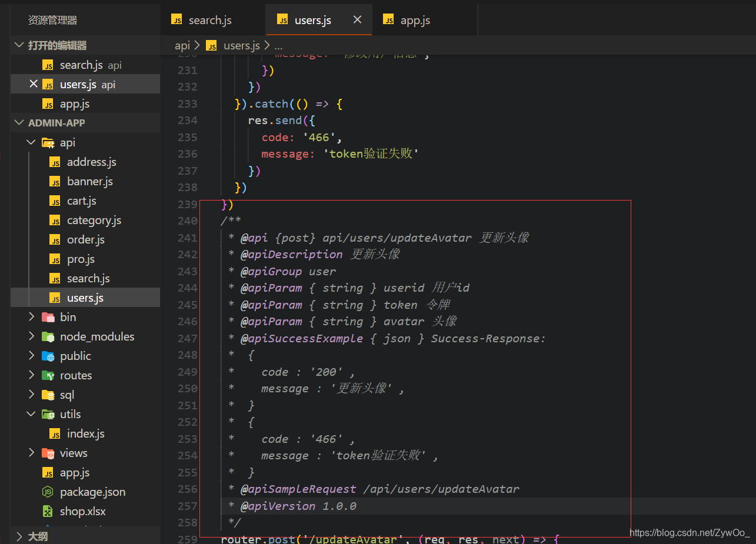
Task: Click line number 240 in the gutter
Action: 188,221
